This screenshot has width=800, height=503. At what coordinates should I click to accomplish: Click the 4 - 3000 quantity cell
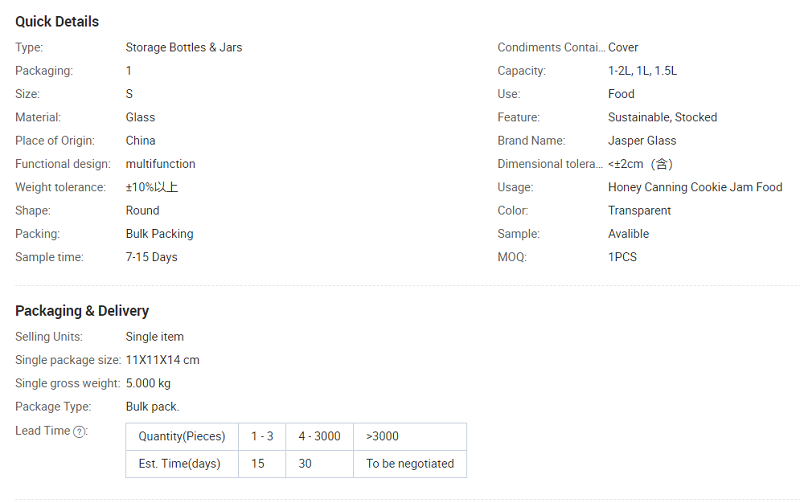pos(319,436)
